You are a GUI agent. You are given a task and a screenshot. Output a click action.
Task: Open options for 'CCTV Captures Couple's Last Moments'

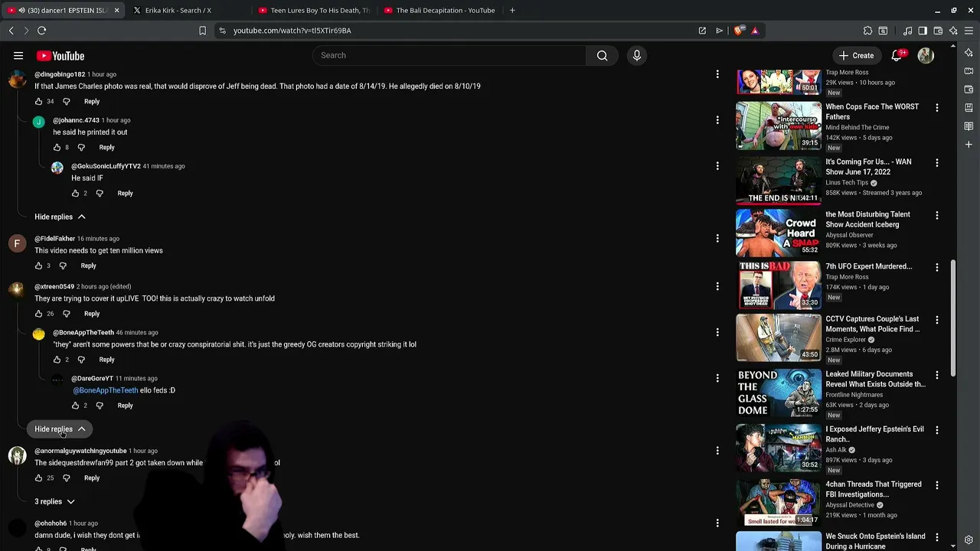(936, 320)
